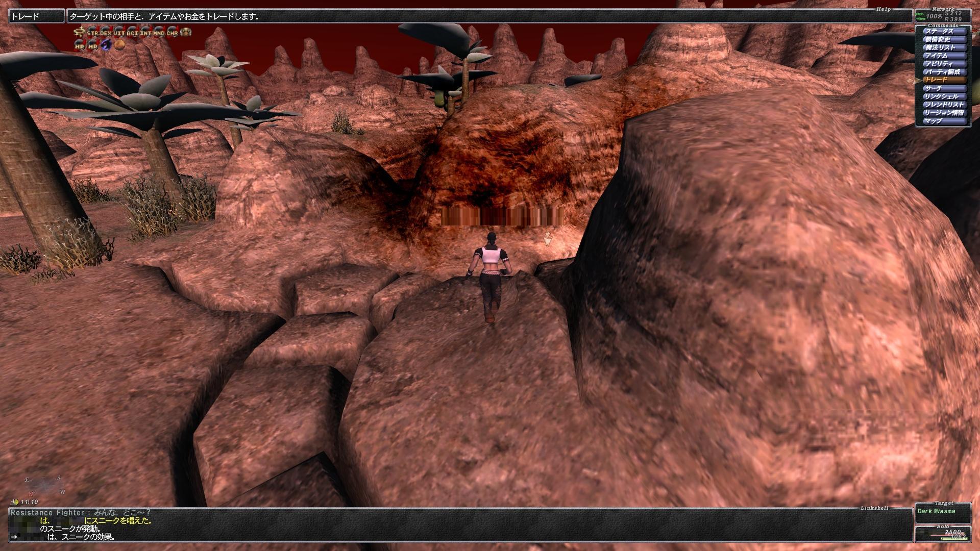
Task: Open the アイテム item menu
Action: point(944,56)
